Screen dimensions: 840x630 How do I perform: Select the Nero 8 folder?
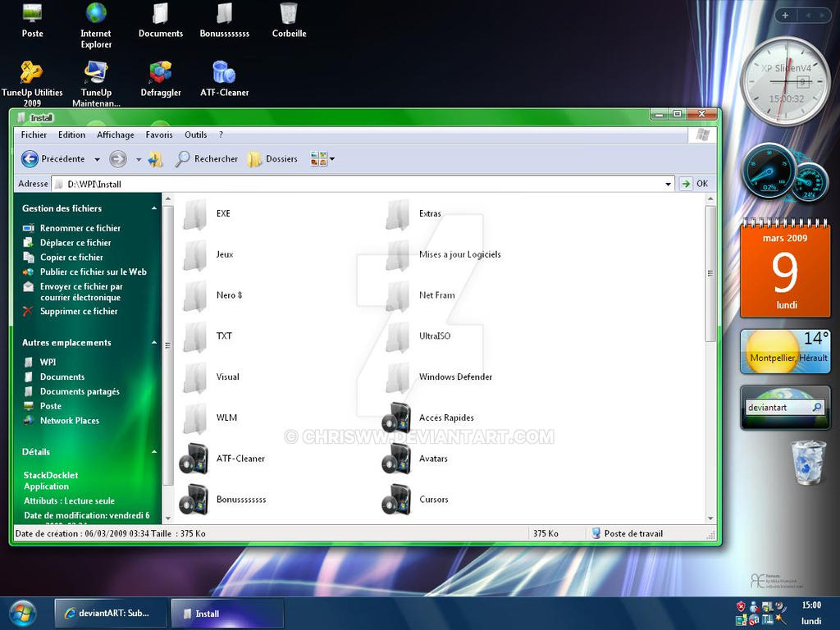click(x=212, y=295)
